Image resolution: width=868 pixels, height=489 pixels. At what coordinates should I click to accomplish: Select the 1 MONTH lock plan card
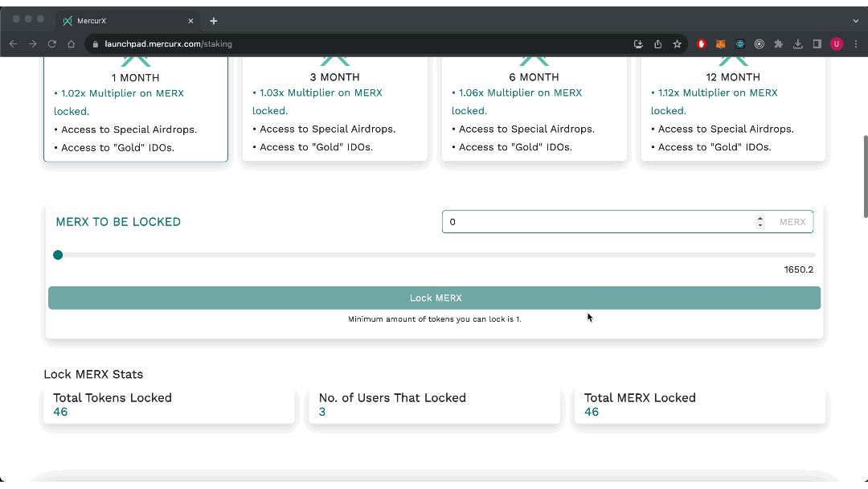pyautogui.click(x=136, y=109)
